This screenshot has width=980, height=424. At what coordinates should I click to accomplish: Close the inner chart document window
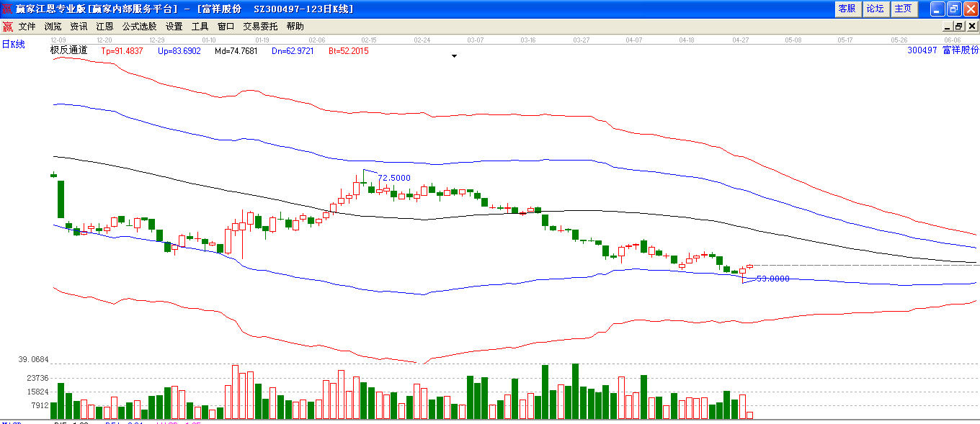pyautogui.click(x=971, y=27)
